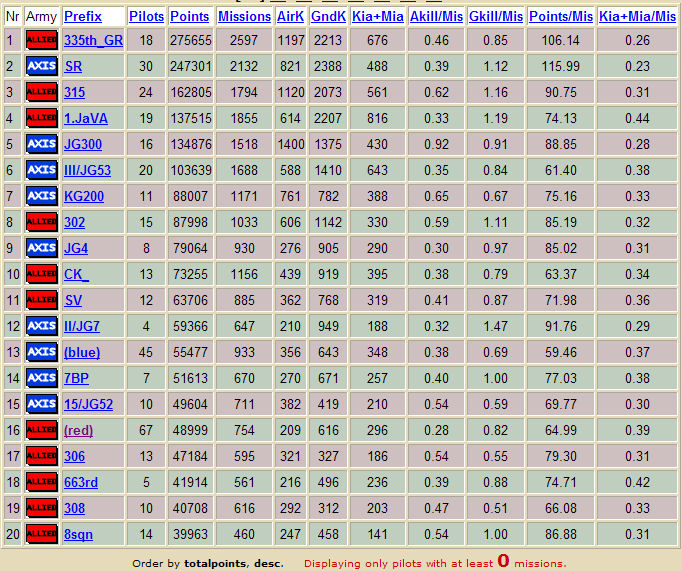Open the 663rd squadron link
Viewport: 682px width, 571px height.
tap(81, 482)
